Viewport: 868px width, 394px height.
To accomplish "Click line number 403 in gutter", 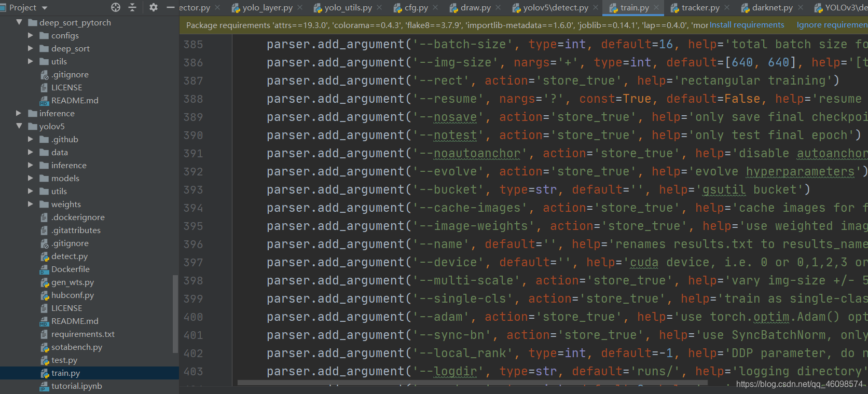I will click(193, 372).
